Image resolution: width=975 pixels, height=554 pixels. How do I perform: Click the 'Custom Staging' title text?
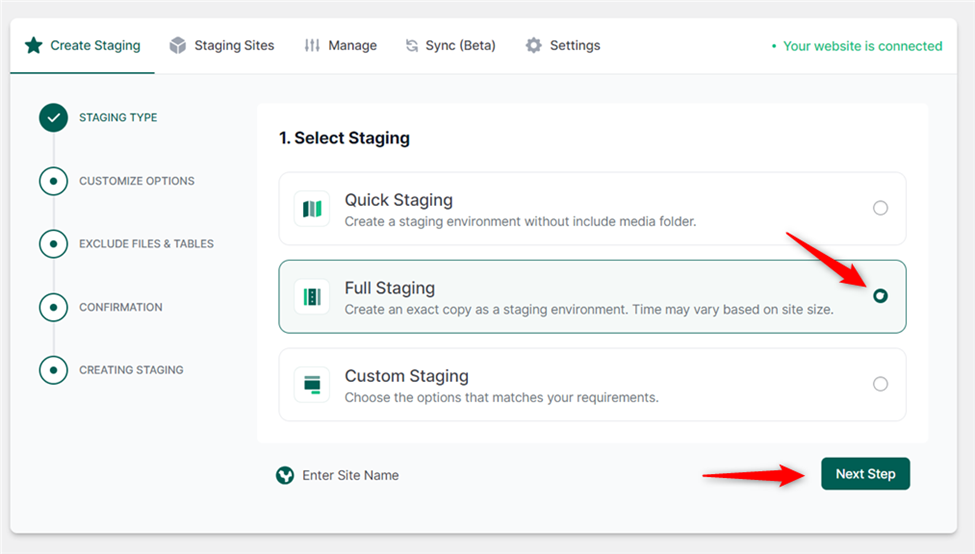coord(407,376)
